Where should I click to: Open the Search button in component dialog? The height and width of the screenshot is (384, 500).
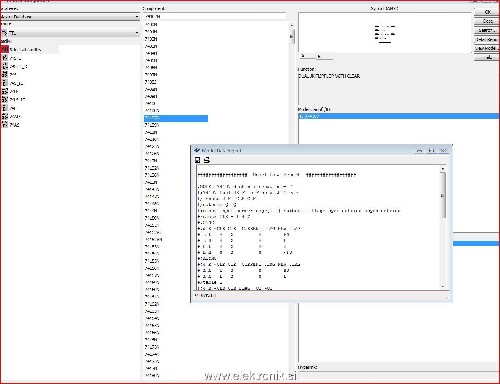pyautogui.click(x=487, y=30)
